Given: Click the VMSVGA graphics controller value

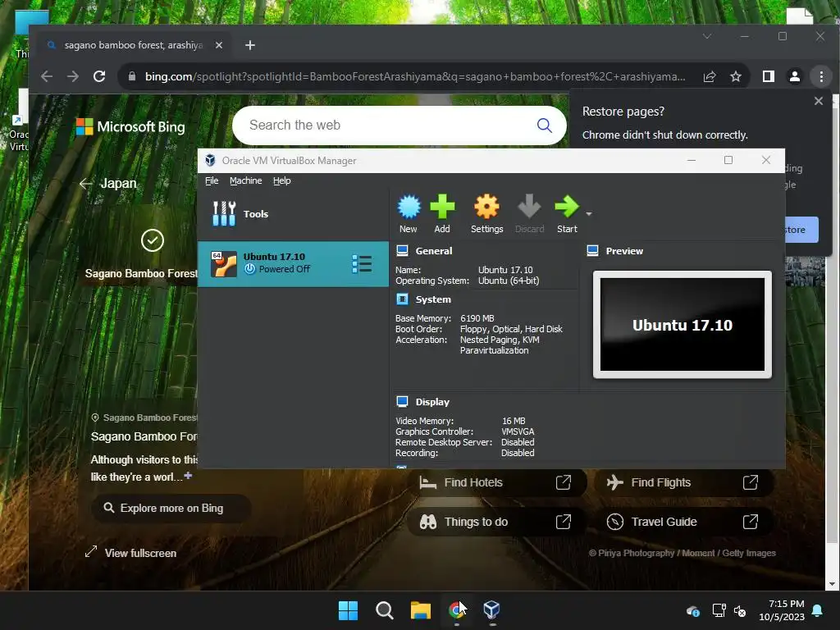Looking at the screenshot, I should pyautogui.click(x=518, y=431).
